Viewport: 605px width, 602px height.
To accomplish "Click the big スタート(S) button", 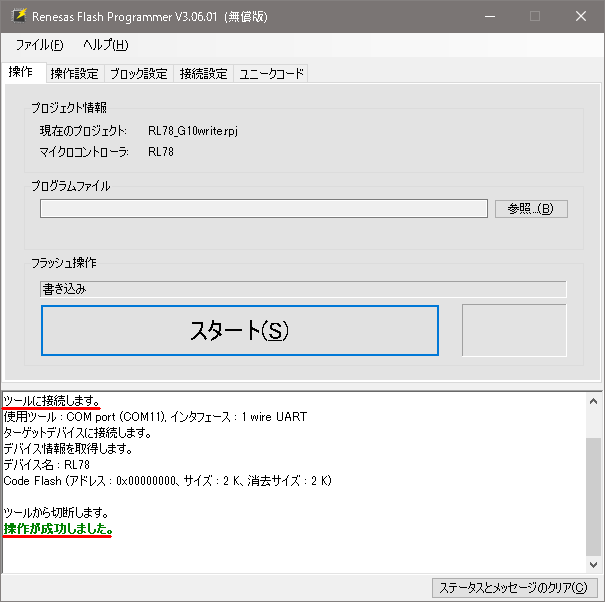I will (240, 330).
